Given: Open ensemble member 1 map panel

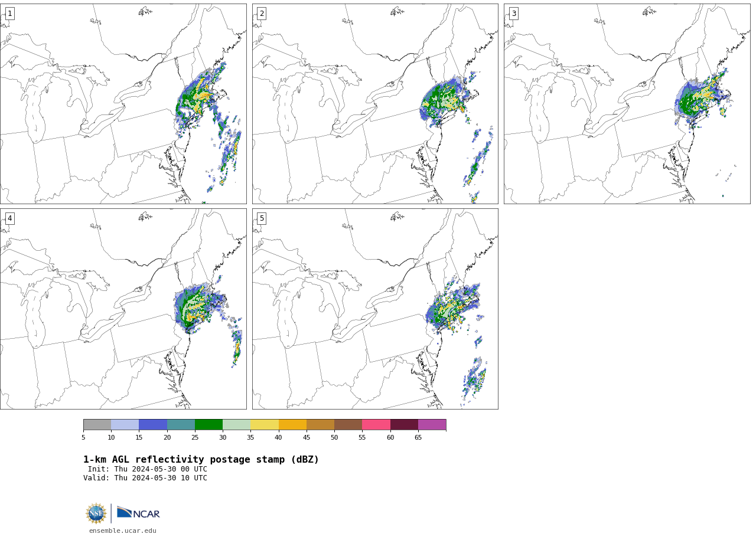Looking at the screenshot, I should coord(123,104).
